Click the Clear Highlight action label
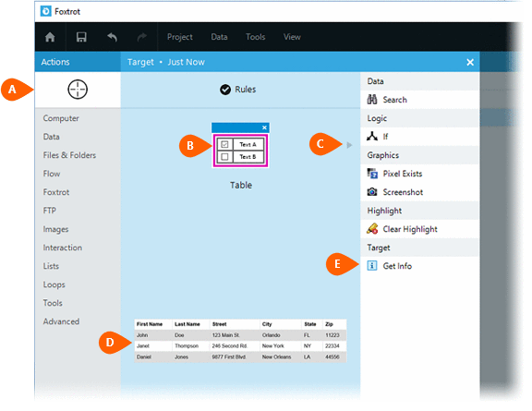 (410, 229)
